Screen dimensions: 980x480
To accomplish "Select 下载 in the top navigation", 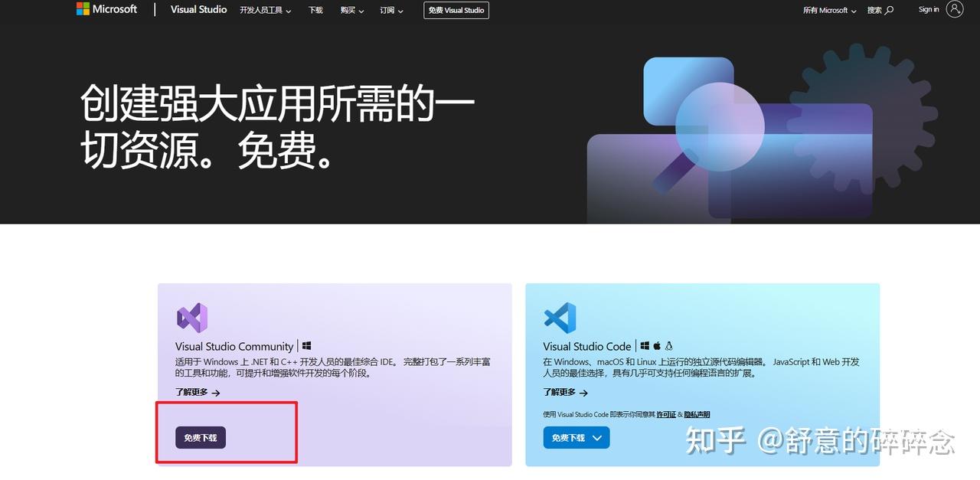I will (315, 10).
